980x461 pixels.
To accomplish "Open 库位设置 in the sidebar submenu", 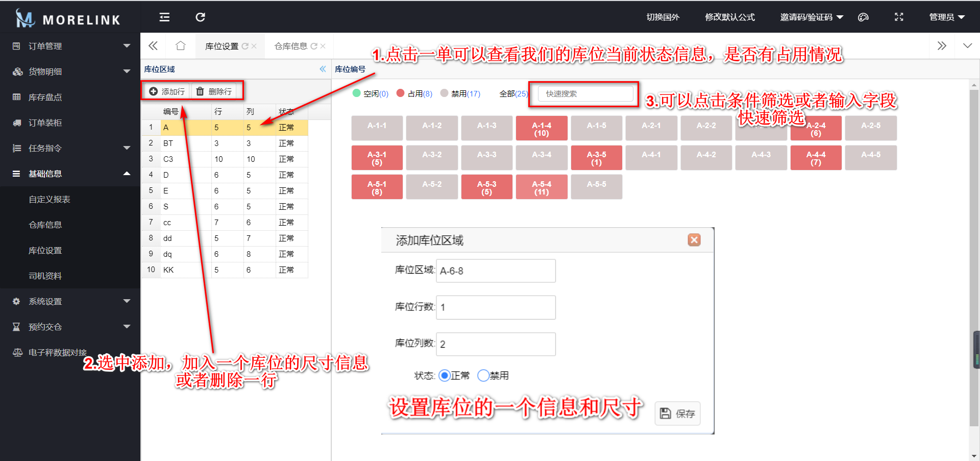I will [45, 250].
